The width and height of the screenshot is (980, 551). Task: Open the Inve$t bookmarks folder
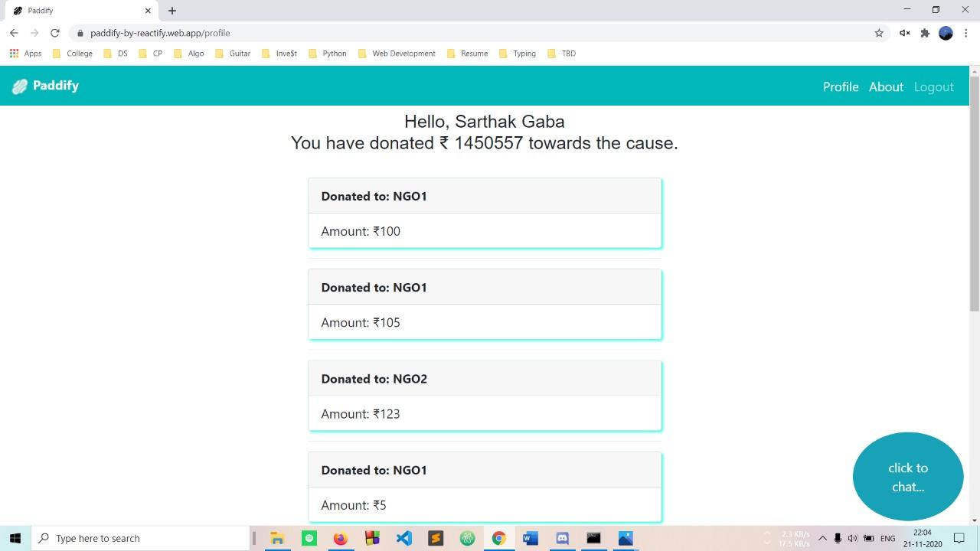[279, 54]
